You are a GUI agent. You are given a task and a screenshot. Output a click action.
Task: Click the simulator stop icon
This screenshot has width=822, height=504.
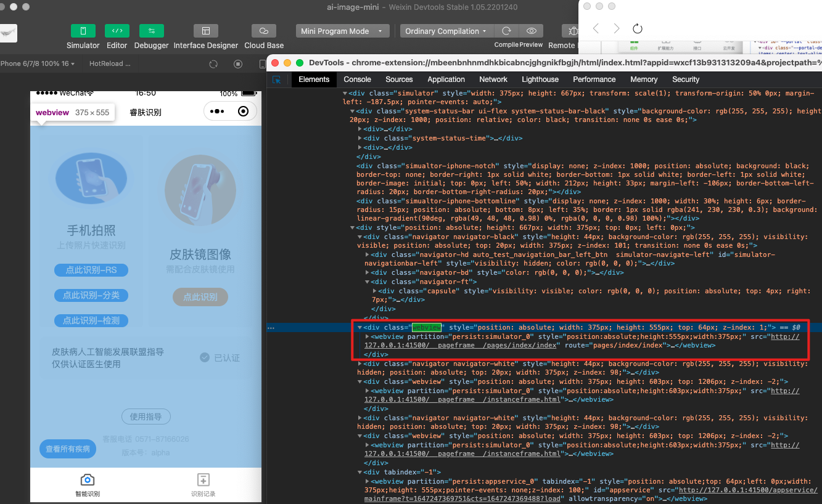[x=238, y=63]
